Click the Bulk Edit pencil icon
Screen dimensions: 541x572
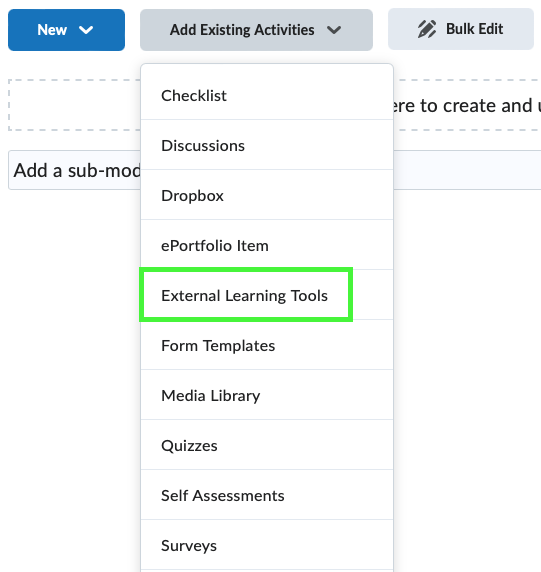tap(426, 29)
